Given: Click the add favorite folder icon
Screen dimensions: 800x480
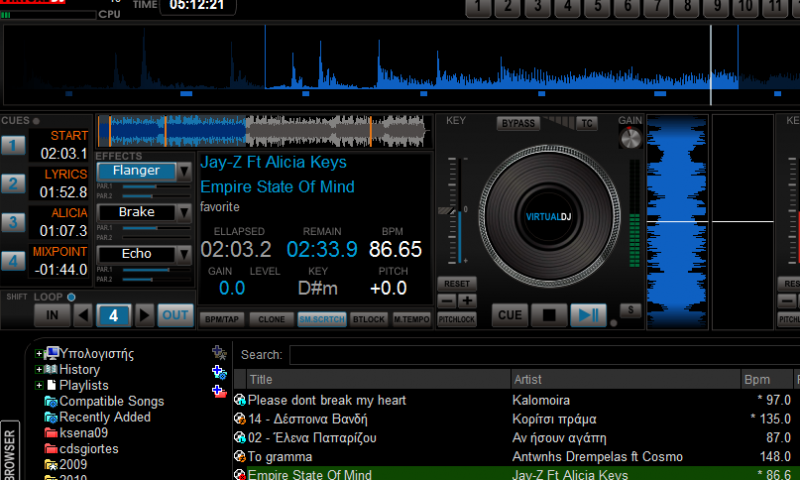Looking at the screenshot, I should point(219,353).
